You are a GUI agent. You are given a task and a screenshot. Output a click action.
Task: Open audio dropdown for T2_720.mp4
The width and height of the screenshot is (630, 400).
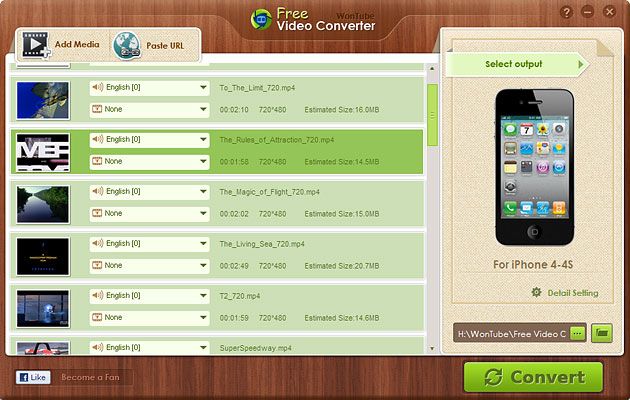point(147,296)
